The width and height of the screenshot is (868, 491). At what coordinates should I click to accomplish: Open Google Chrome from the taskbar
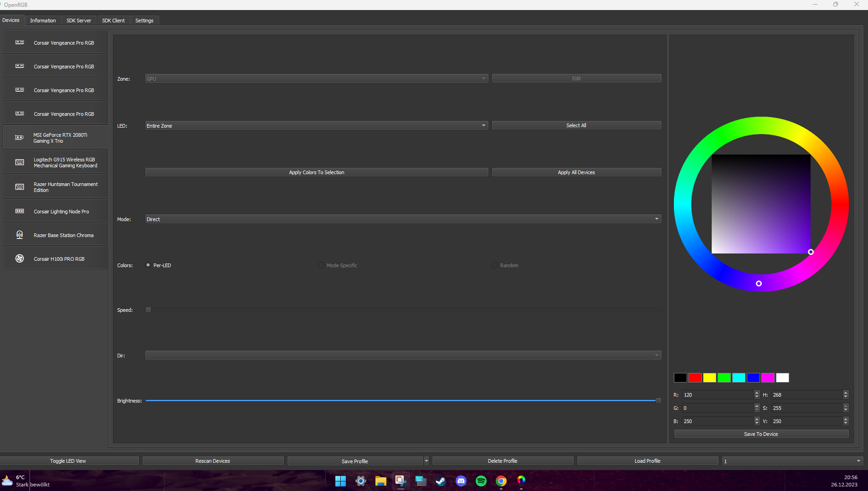click(501, 481)
